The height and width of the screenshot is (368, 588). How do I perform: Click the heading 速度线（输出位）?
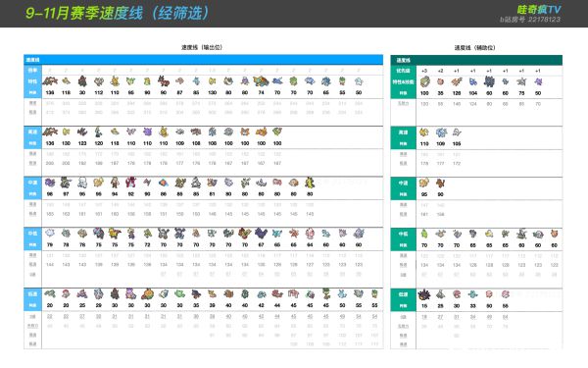coord(202,47)
